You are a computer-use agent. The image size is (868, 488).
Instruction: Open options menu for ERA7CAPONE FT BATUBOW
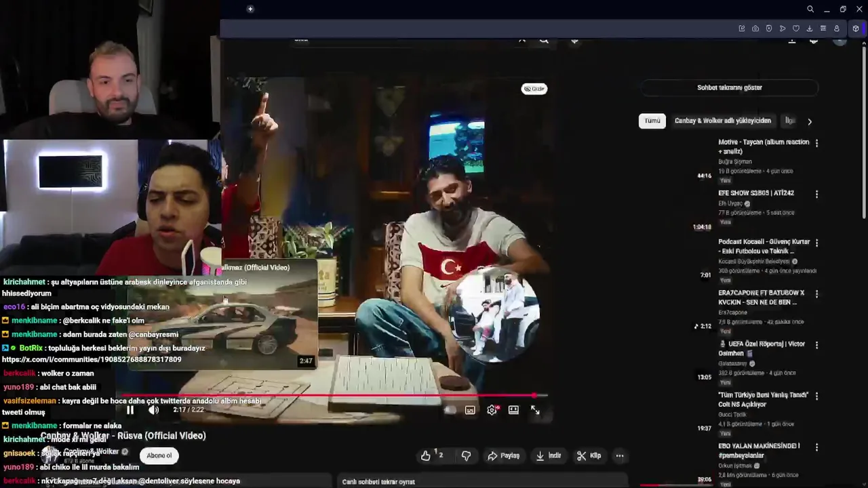(x=816, y=294)
